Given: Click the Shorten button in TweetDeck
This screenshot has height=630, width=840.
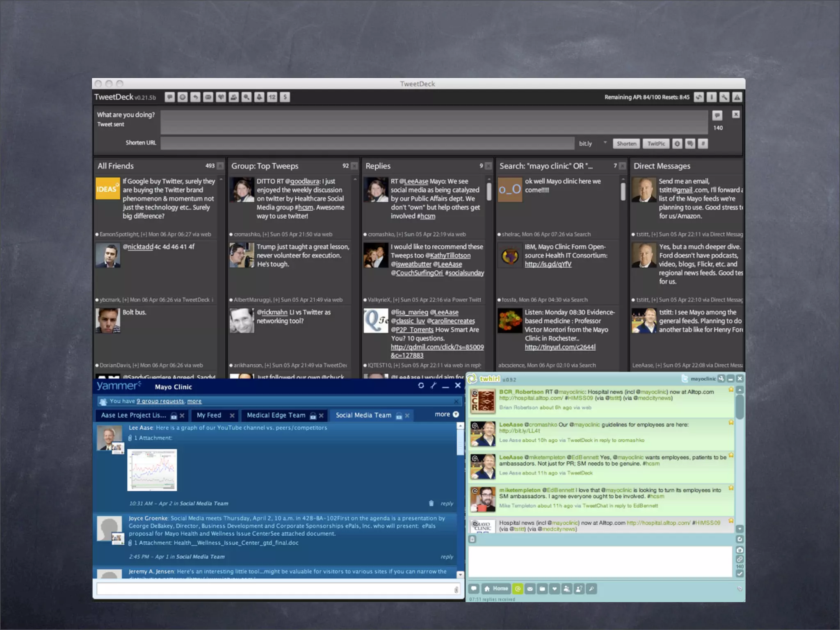Looking at the screenshot, I should (x=626, y=144).
